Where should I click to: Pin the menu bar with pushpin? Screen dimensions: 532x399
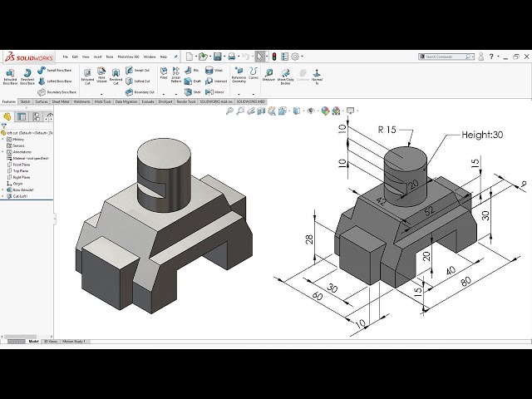pyautogui.click(x=175, y=57)
